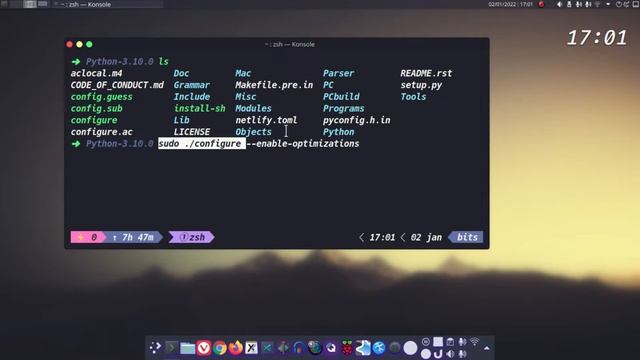Click the Parser directory name

click(x=338, y=73)
